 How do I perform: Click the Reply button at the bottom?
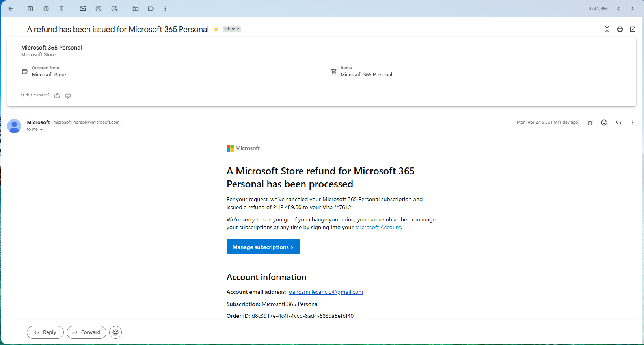(45, 332)
